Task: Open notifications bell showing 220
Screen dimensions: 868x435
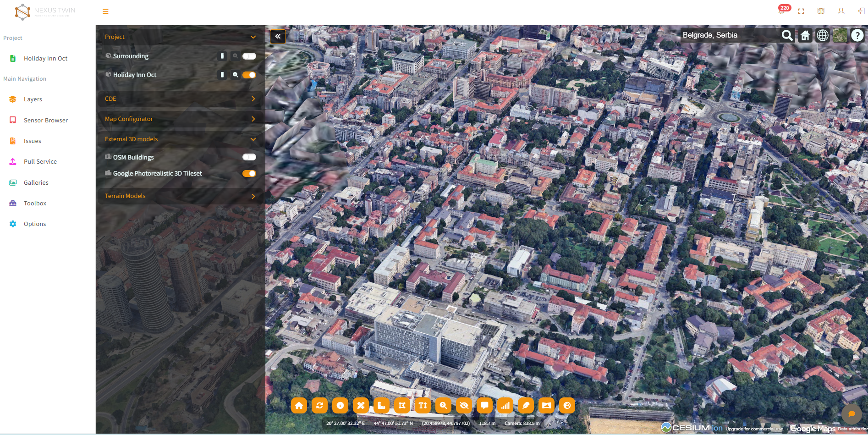Action: coord(782,11)
